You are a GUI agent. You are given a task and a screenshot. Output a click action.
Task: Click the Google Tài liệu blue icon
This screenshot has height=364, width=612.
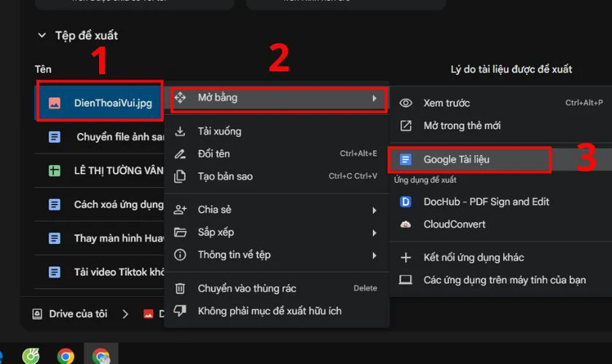coord(406,159)
